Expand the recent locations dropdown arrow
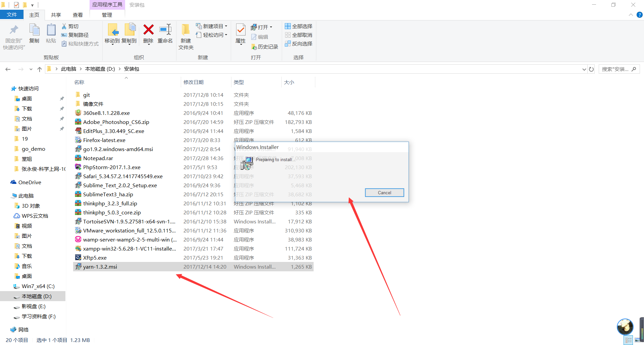This screenshot has width=644, height=345. pyautogui.click(x=31, y=69)
